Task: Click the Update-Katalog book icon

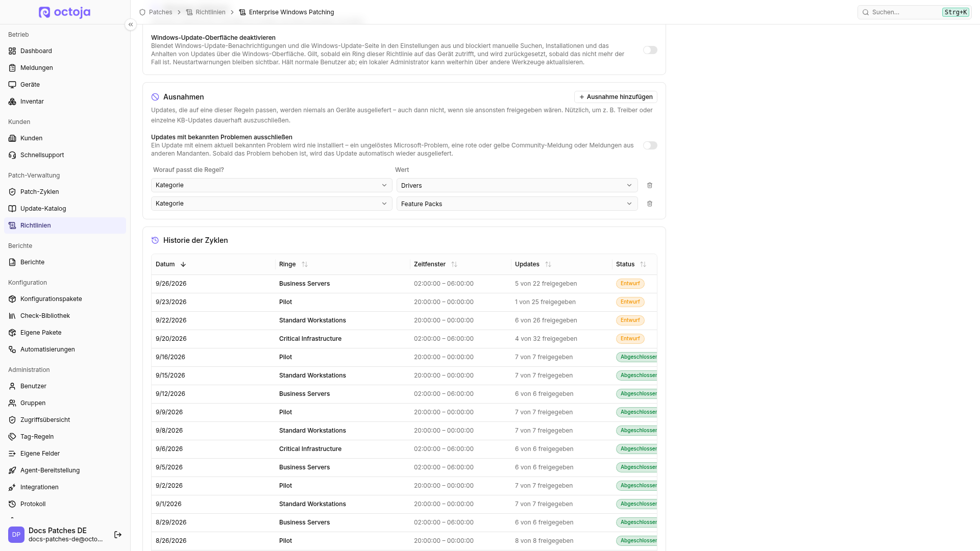Action: [12, 209]
